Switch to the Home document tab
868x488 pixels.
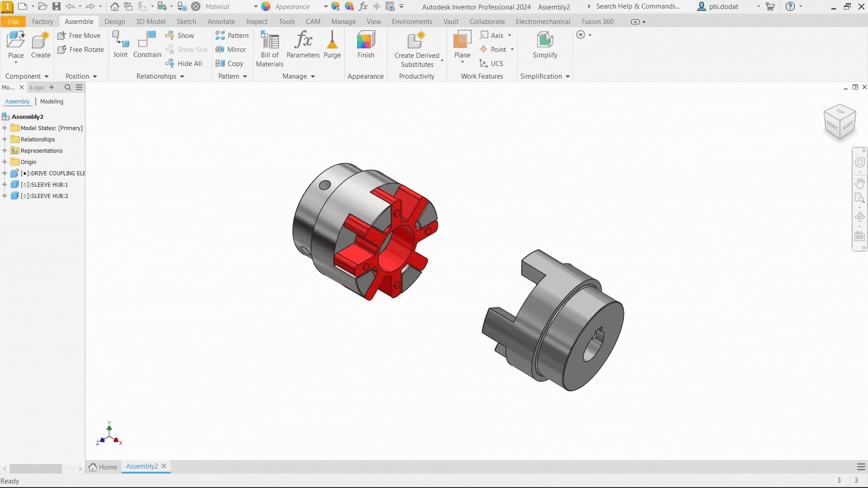(104, 467)
